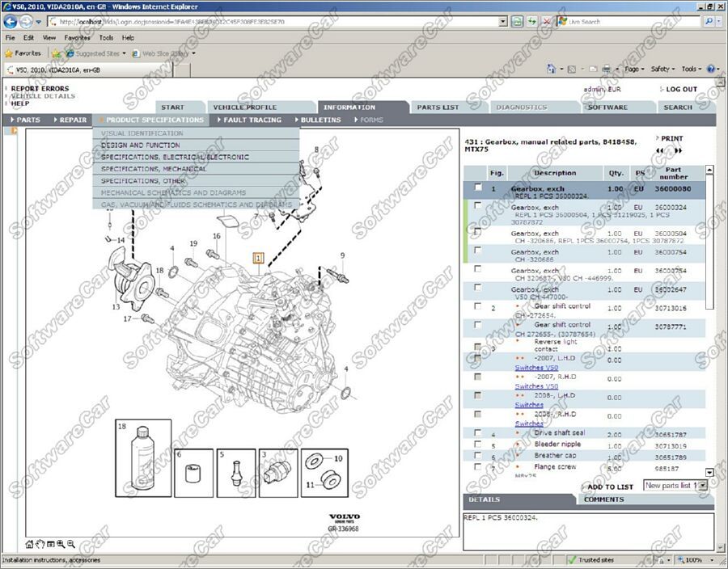The width and height of the screenshot is (728, 569).
Task: Check the box for Drive shaft seal
Action: tap(478, 433)
